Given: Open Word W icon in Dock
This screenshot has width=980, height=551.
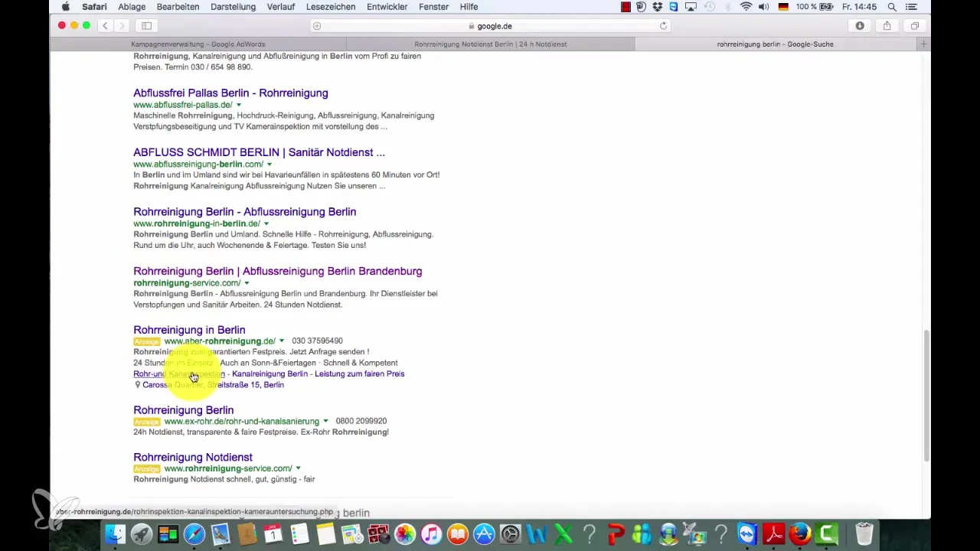Looking at the screenshot, I should click(x=537, y=533).
